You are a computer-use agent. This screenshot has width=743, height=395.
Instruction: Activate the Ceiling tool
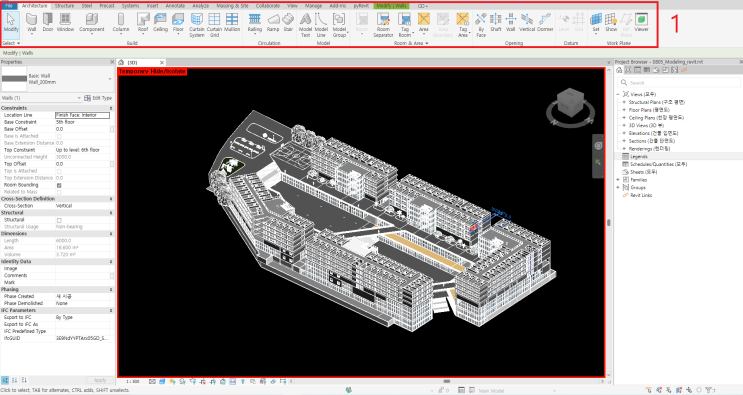pos(160,22)
